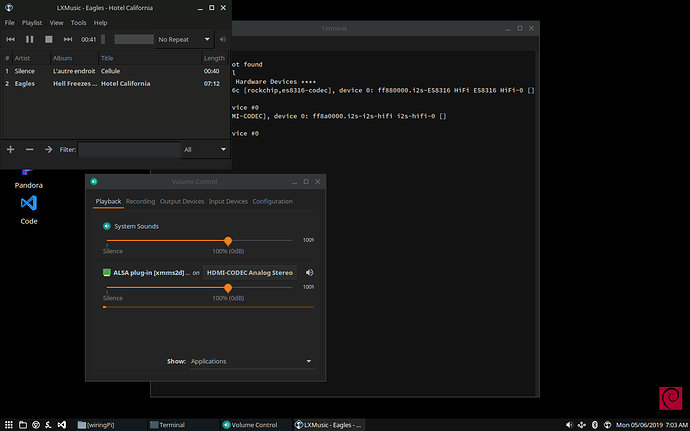Switch to the Recording tab
The height and width of the screenshot is (431, 690).
click(x=140, y=201)
